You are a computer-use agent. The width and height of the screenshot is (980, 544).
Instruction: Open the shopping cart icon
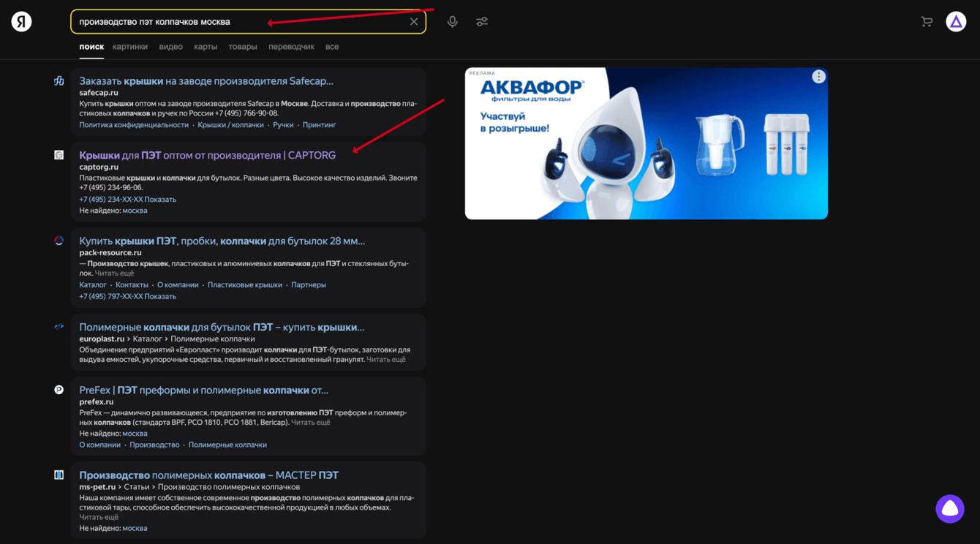tap(927, 22)
